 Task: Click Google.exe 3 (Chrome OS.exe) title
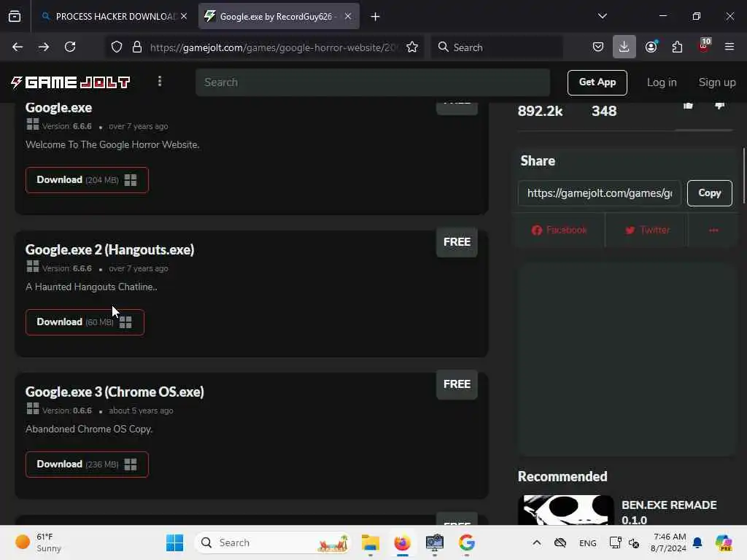pyautogui.click(x=115, y=392)
